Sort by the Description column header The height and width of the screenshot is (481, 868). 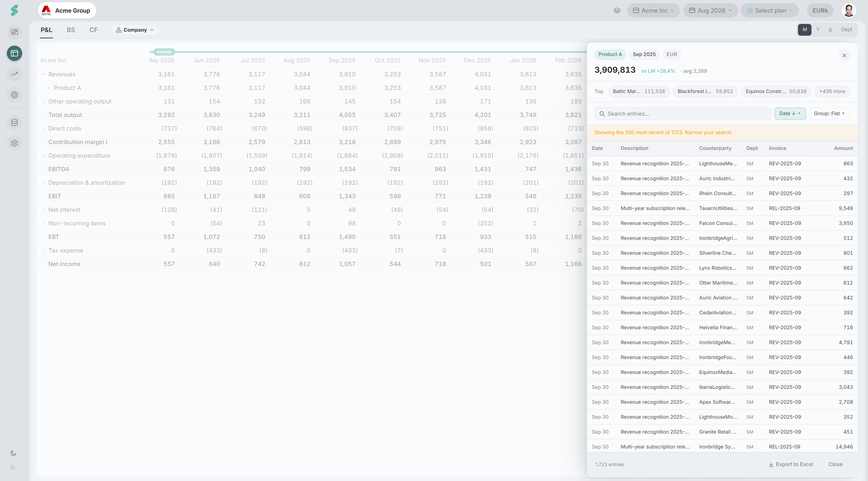[634, 149]
